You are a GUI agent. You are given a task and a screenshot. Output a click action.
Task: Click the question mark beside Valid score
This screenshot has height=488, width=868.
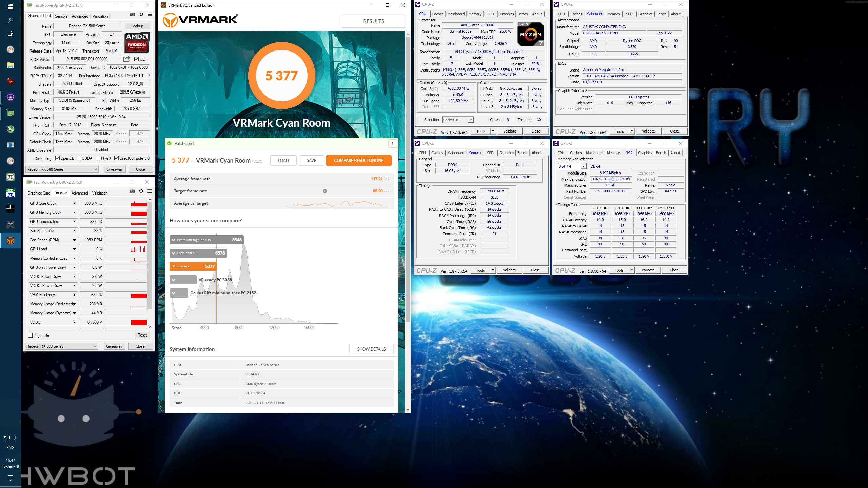[x=393, y=144]
